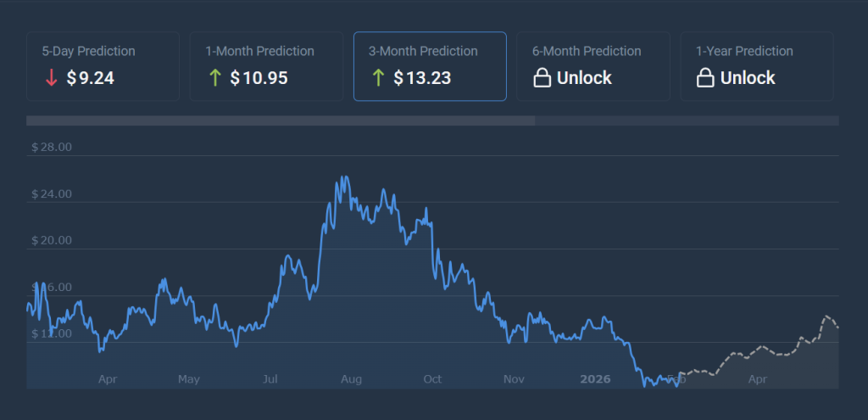Screen dimensions: 868x420
Task: Click the $28.00 y-axis label
Action: click(x=52, y=147)
